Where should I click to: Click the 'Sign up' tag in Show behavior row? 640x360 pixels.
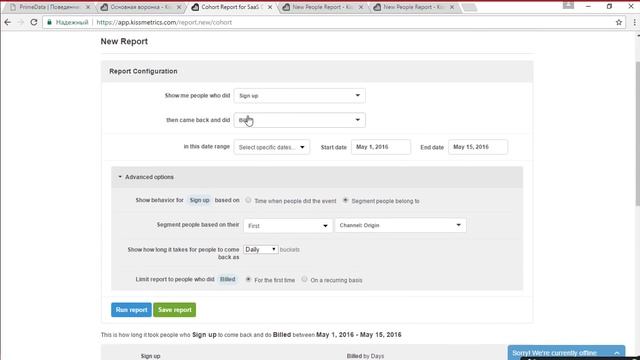(x=200, y=200)
